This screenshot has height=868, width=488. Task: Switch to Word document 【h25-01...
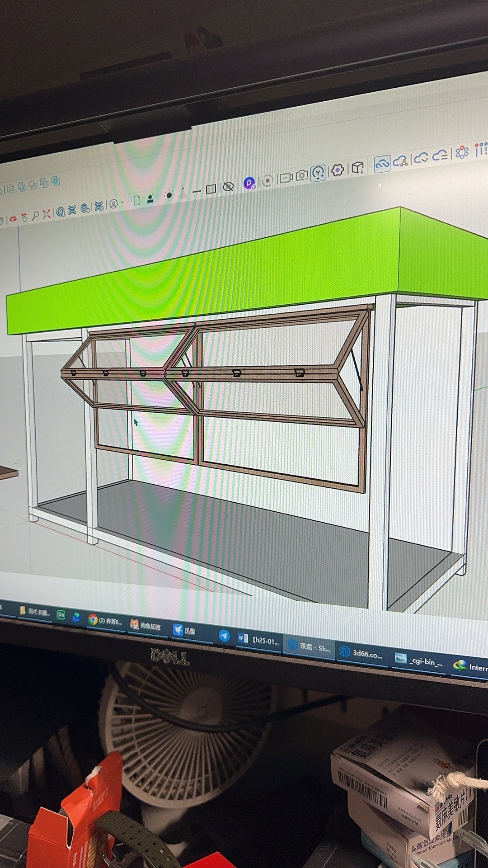(259, 640)
